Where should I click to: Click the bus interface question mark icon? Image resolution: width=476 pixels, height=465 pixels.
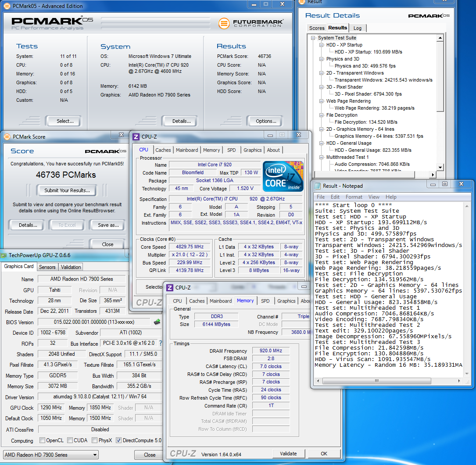coord(161,343)
